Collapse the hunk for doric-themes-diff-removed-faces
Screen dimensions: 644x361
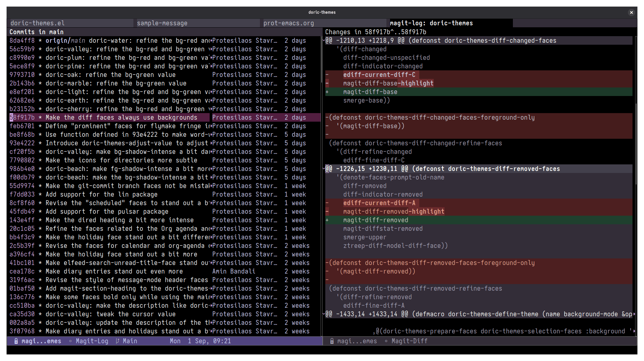click(324, 169)
